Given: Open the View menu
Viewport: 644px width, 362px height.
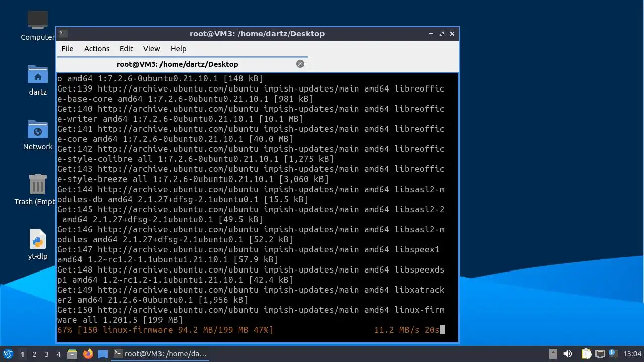Looking at the screenshot, I should [x=151, y=49].
